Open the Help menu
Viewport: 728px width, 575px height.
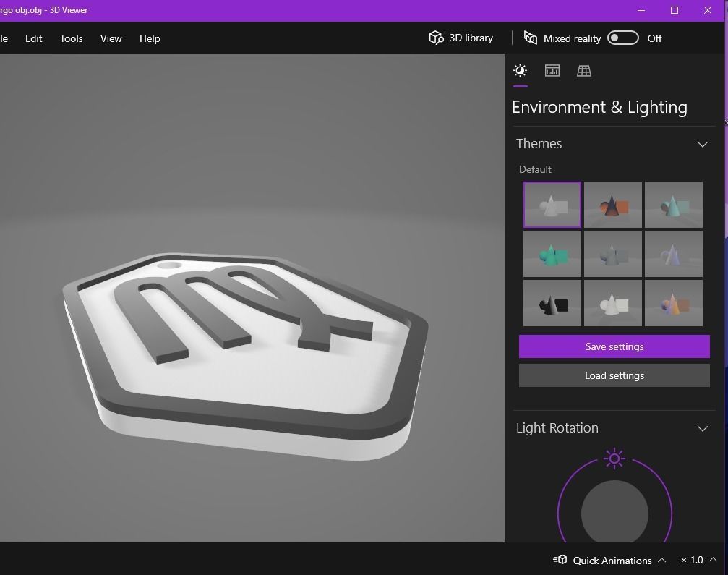(150, 38)
